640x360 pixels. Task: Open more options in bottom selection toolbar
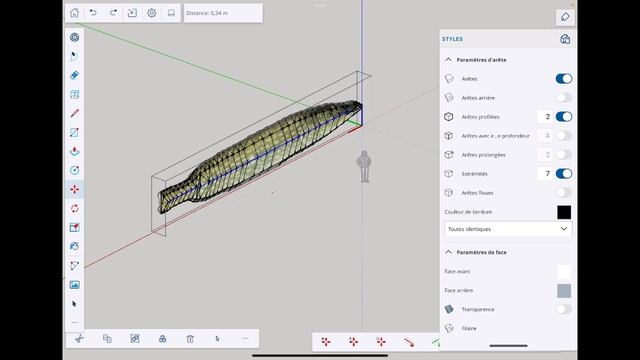[x=245, y=338]
